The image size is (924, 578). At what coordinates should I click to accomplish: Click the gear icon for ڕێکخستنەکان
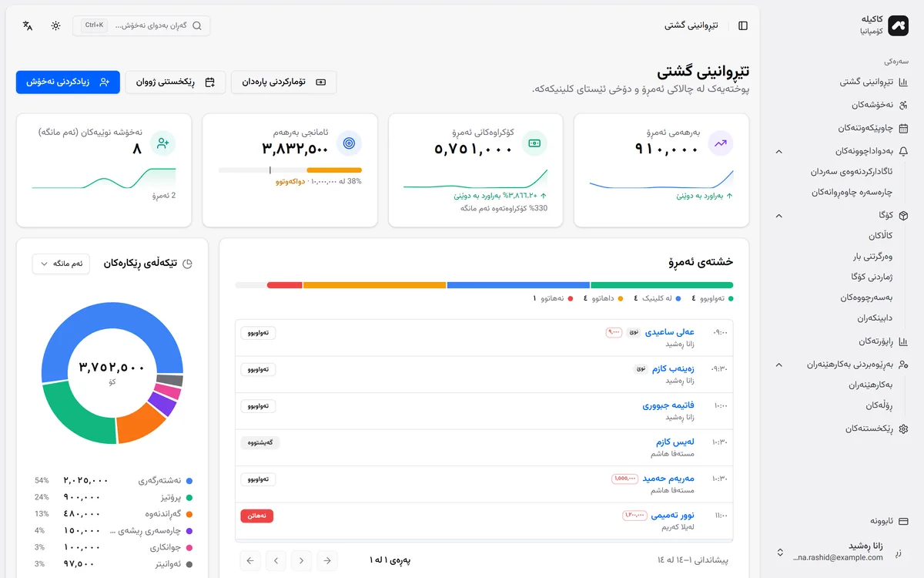[x=903, y=428]
